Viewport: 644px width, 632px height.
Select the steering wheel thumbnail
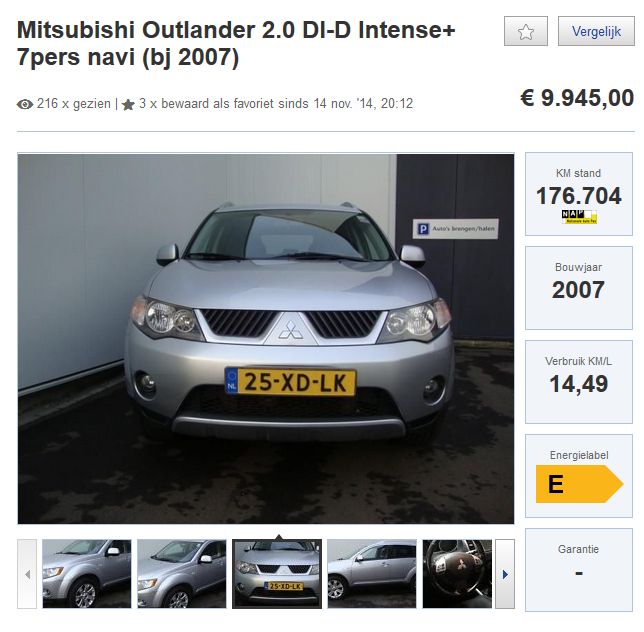[x=457, y=574]
